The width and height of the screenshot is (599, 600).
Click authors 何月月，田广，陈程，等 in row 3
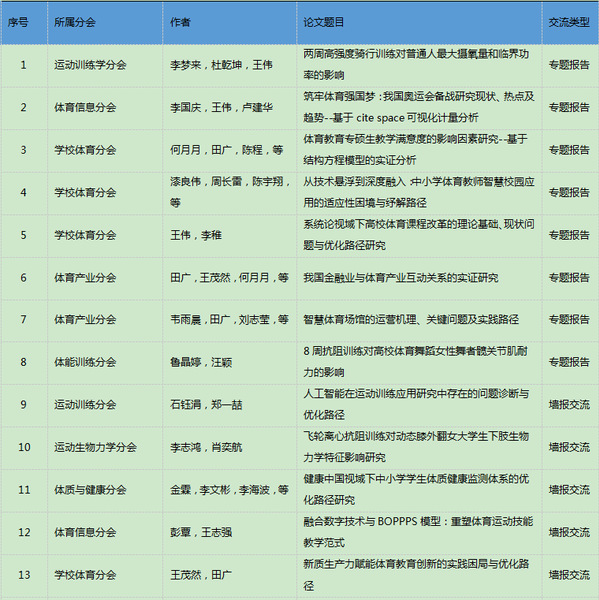click(227, 150)
